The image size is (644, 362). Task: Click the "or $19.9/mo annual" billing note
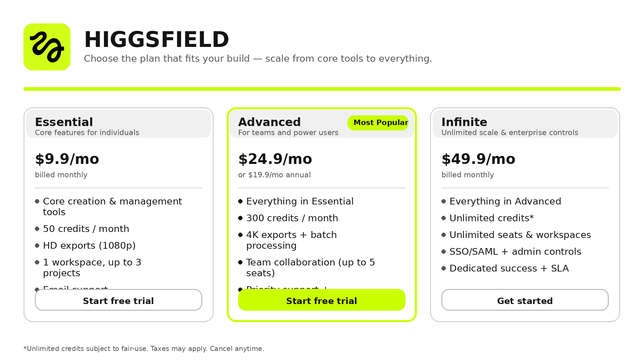click(x=274, y=175)
